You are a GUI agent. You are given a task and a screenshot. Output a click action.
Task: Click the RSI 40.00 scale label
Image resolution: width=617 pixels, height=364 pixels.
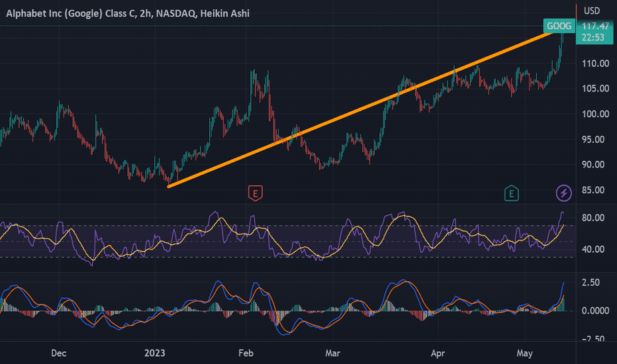(x=593, y=249)
